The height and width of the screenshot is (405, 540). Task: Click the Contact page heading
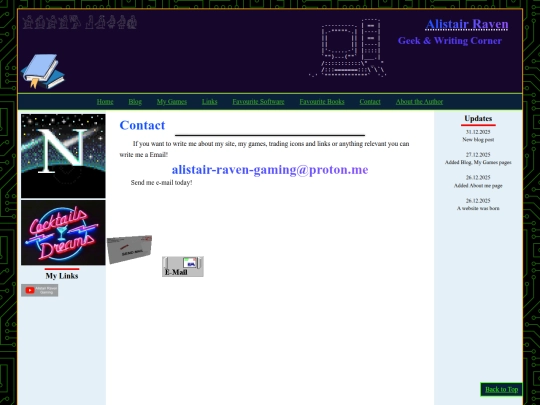[142, 125]
